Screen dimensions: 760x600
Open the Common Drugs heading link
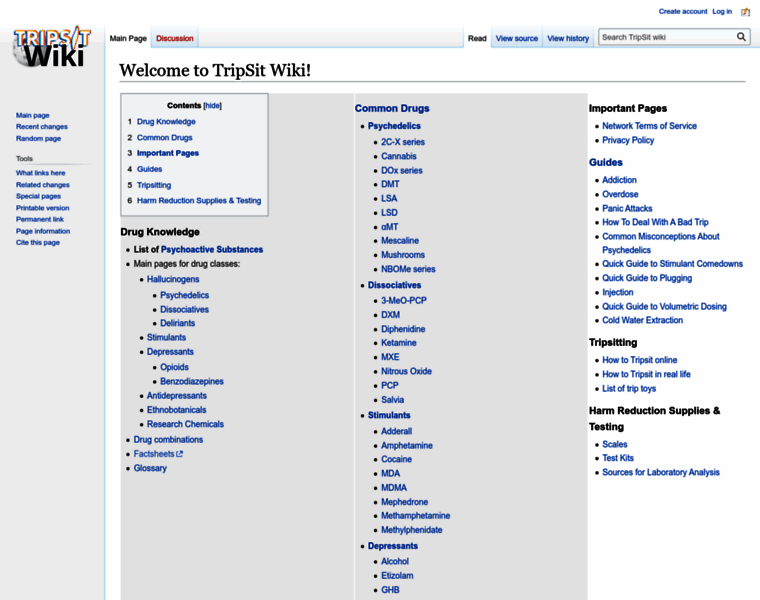coord(392,109)
